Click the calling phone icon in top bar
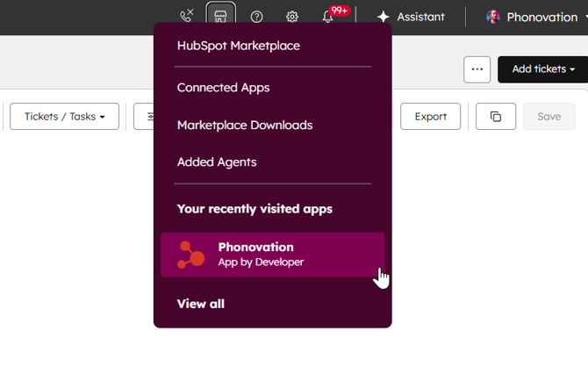Viewport: 588px width, 374px height. (x=186, y=17)
